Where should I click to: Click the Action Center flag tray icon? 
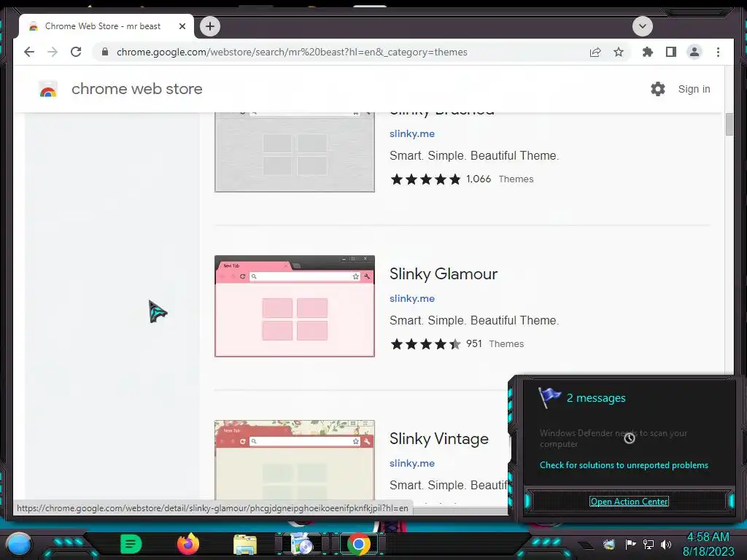[x=630, y=544]
